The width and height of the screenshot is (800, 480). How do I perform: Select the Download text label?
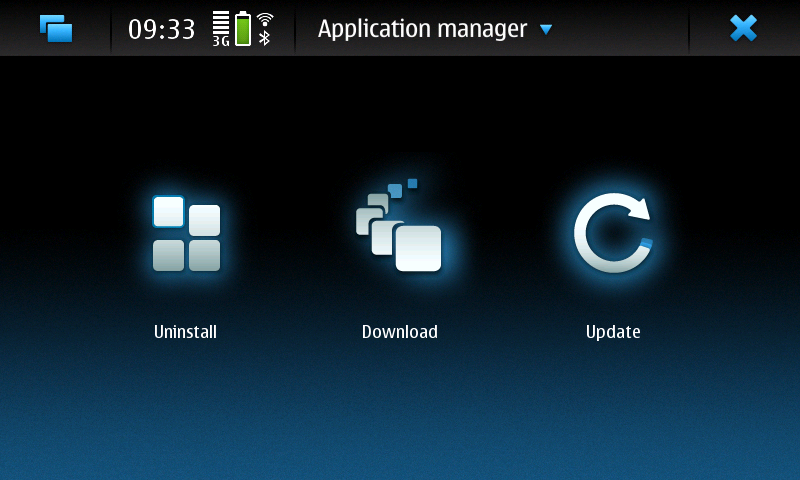[x=400, y=332]
